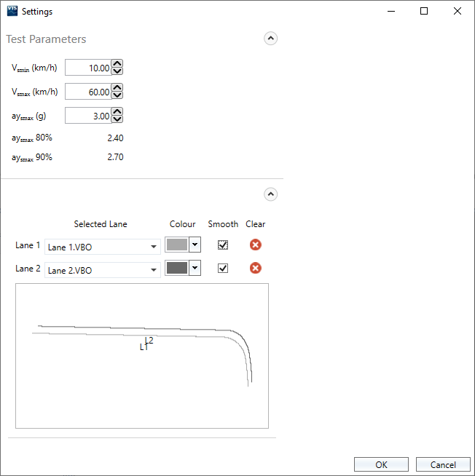Open Lane 2 colour picker dropdown arrow
Image resolution: width=475 pixels, height=476 pixels.
click(195, 269)
